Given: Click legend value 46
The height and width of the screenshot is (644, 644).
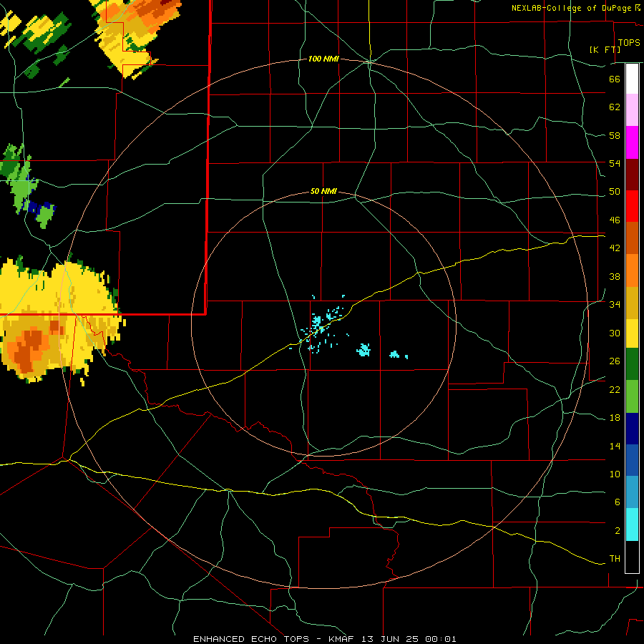Looking at the screenshot, I should click(x=615, y=220).
